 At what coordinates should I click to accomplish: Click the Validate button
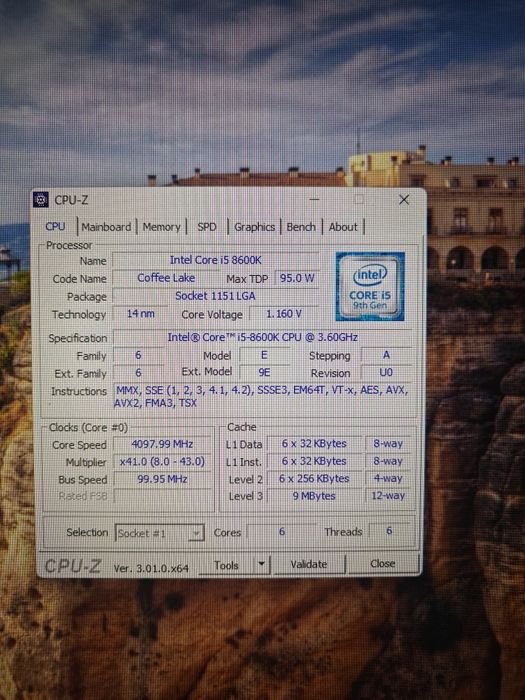click(x=308, y=564)
